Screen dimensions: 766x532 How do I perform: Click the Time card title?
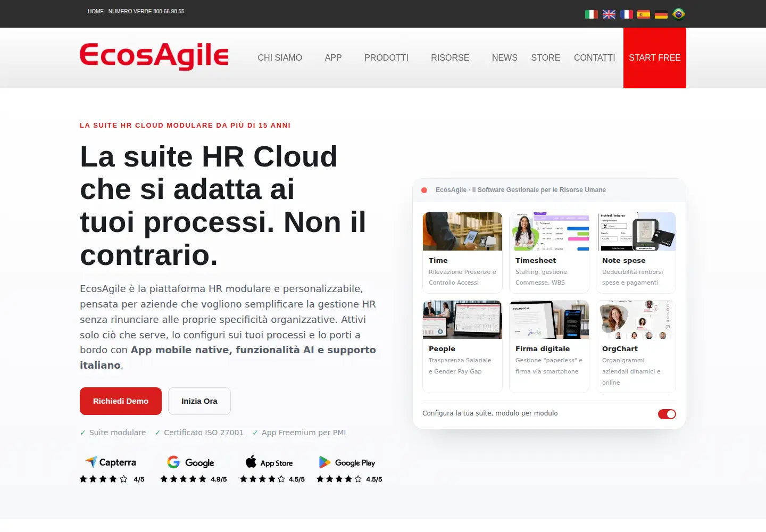tap(438, 260)
